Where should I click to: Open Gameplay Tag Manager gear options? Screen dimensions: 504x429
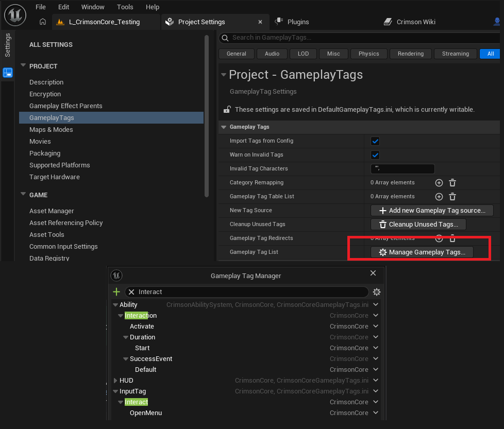click(x=376, y=292)
